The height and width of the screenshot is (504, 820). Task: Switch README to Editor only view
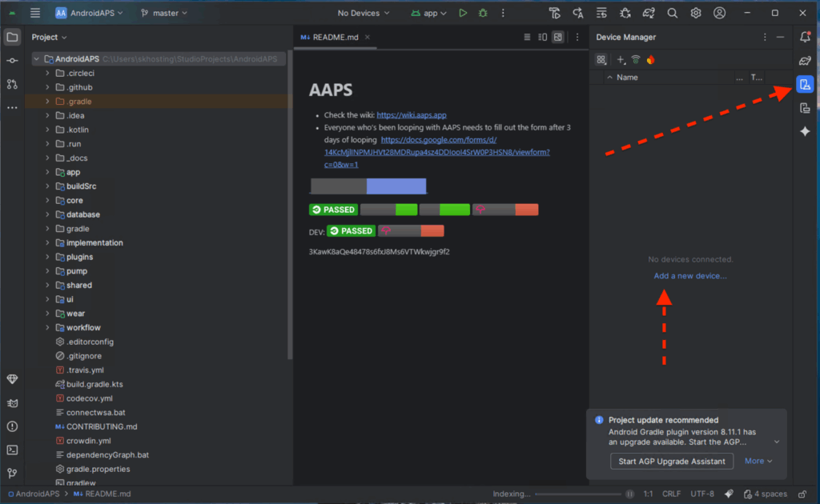coord(526,37)
